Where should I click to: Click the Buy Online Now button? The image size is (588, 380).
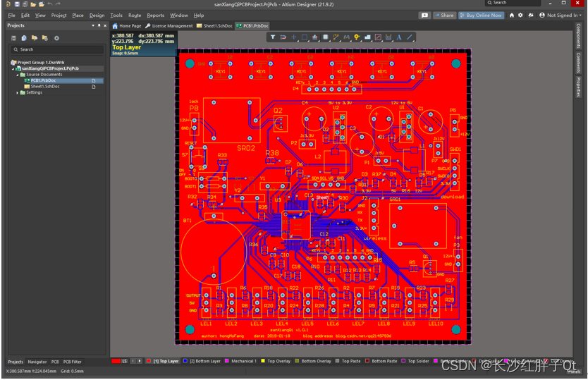481,15
